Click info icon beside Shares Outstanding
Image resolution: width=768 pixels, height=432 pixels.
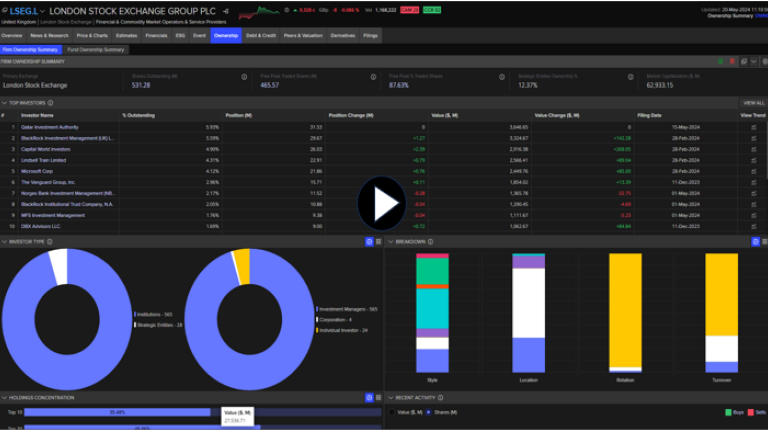click(244, 76)
